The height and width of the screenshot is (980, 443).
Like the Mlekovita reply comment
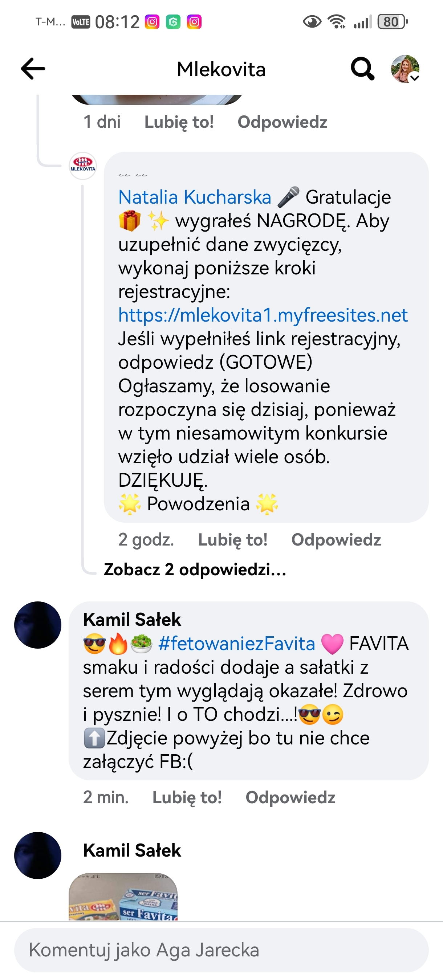[x=232, y=540]
